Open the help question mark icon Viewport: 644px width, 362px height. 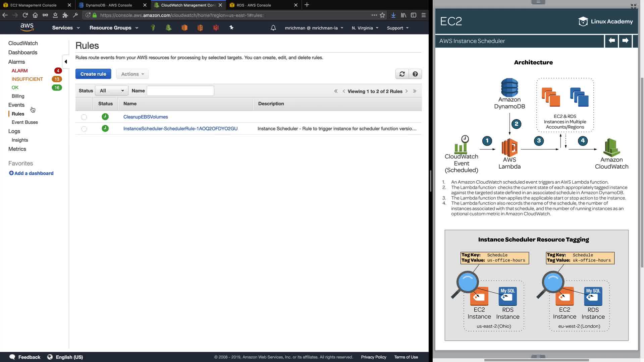(x=415, y=74)
